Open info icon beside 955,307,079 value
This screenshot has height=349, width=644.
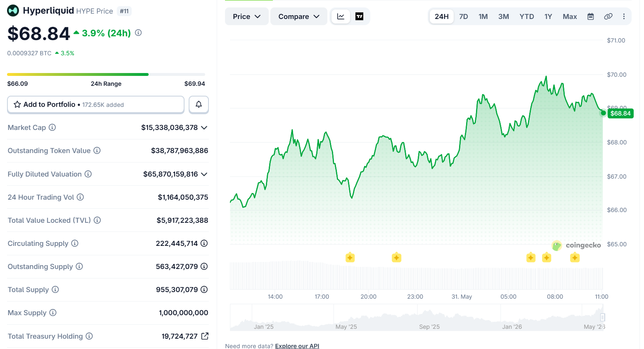pos(204,290)
